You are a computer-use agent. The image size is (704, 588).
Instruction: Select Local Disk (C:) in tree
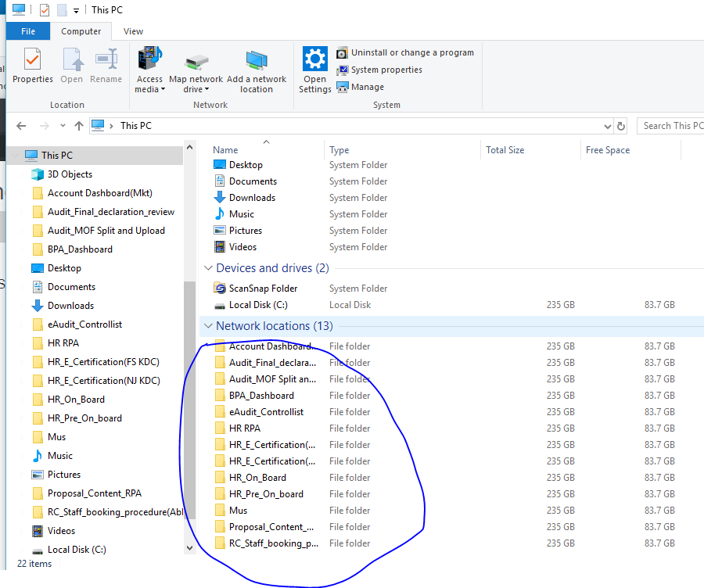77,550
